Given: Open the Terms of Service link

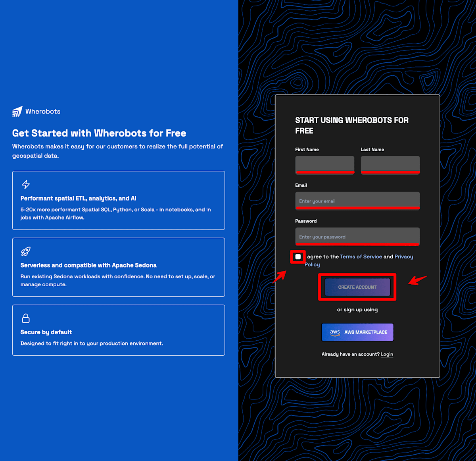Looking at the screenshot, I should coord(361,257).
